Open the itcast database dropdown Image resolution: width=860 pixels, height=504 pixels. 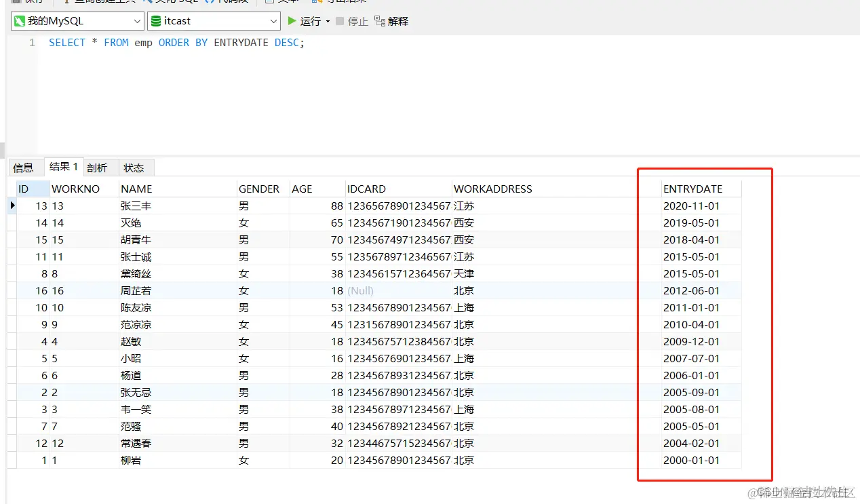(214, 21)
